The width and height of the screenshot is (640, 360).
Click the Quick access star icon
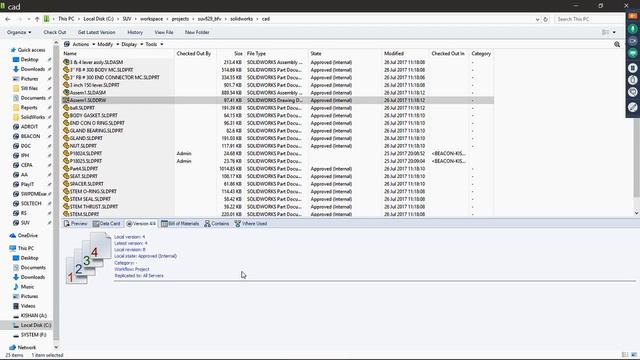(13, 50)
